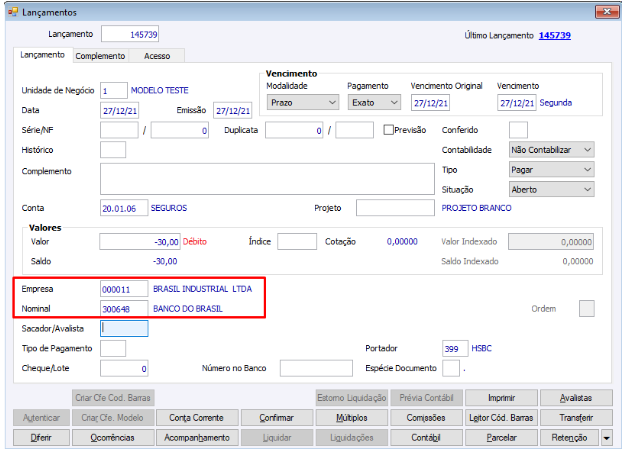Click the Múltiplos button

click(352, 418)
